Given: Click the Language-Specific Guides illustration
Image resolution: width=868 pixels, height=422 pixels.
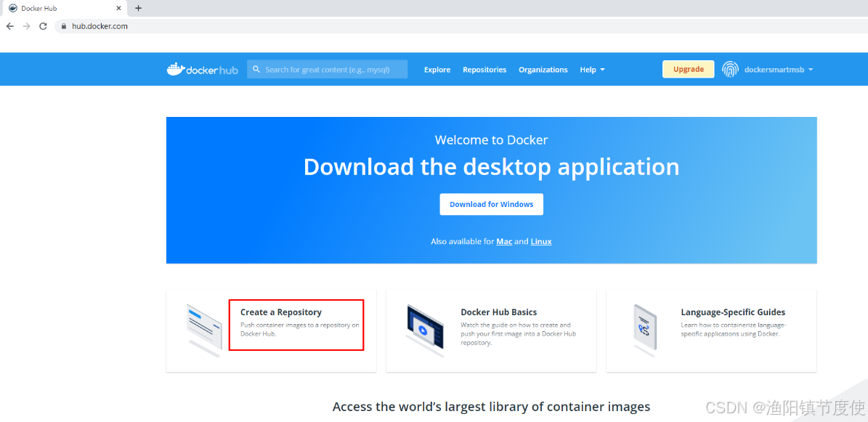Looking at the screenshot, I should (x=644, y=330).
